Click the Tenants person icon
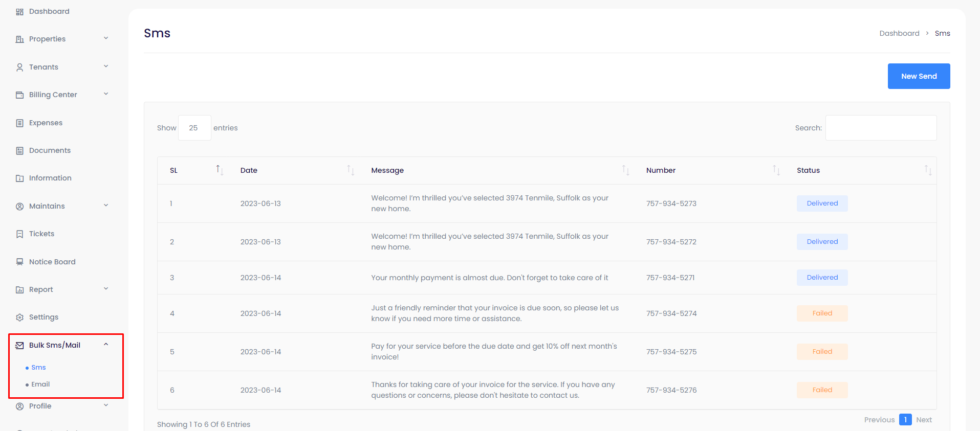Viewport: 980px width, 431px height. [x=19, y=67]
